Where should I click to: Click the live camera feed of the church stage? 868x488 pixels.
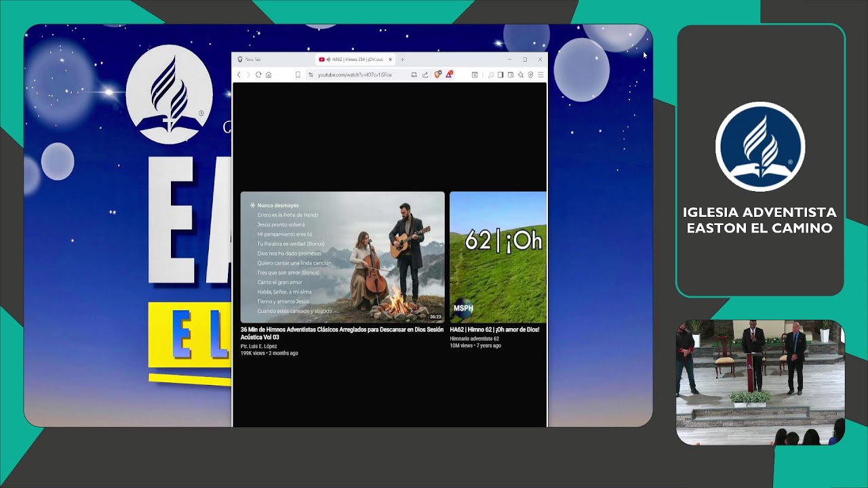tap(760, 382)
